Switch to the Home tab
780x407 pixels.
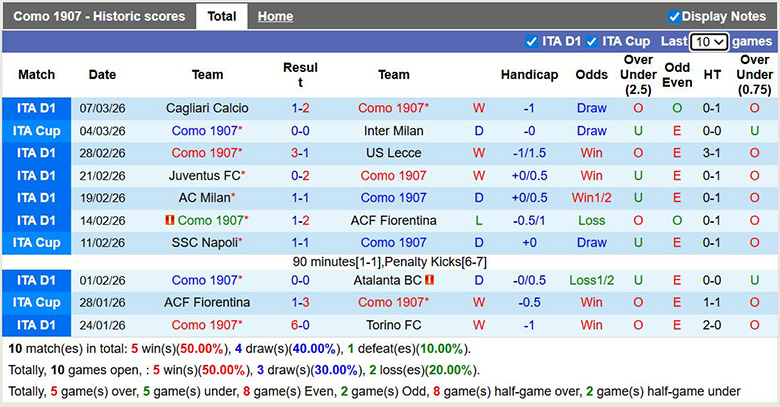point(275,16)
